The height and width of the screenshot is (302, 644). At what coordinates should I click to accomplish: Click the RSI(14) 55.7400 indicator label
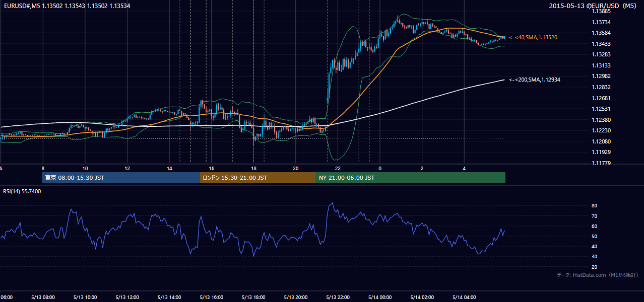click(22, 191)
